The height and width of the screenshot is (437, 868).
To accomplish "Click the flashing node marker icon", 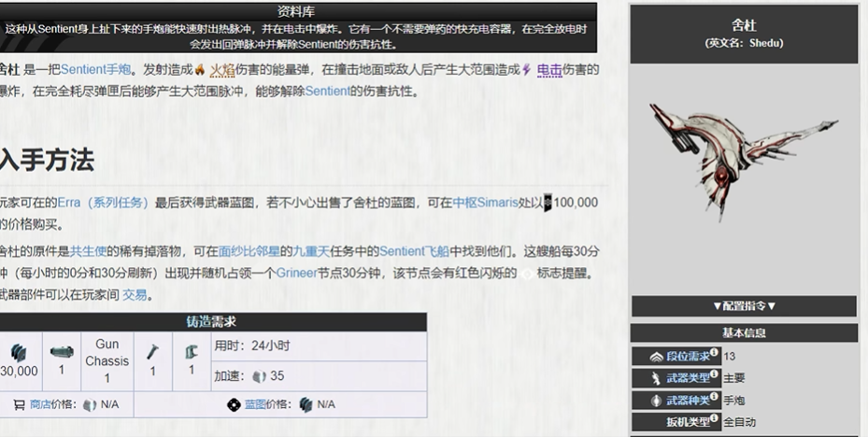I will (526, 274).
